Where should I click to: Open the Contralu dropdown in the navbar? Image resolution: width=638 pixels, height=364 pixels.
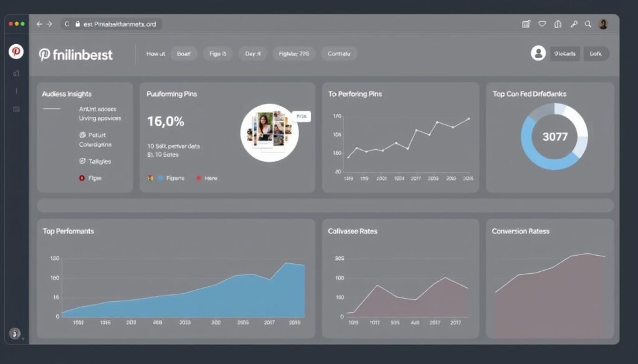pos(338,54)
